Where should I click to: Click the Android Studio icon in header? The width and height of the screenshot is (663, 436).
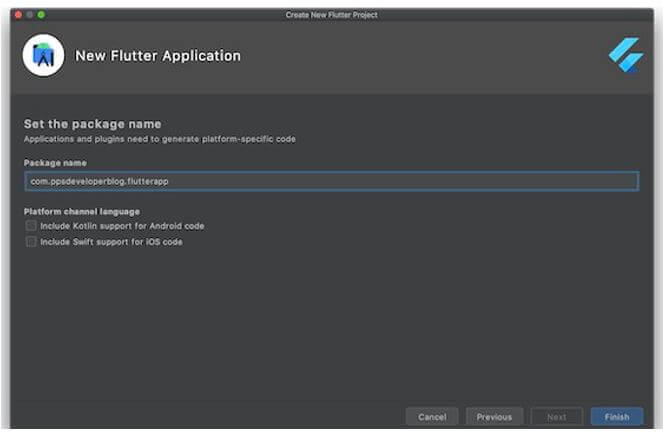[x=43, y=57]
